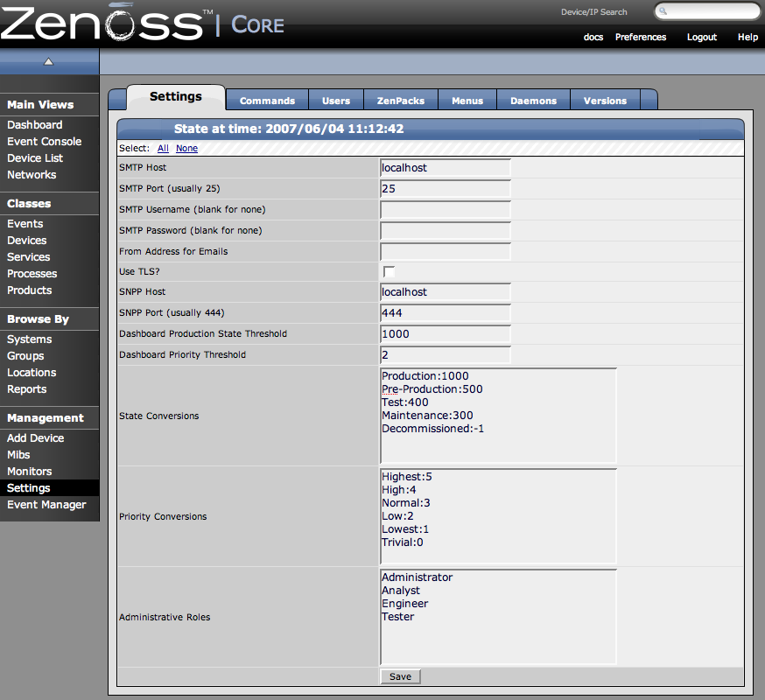The image size is (765, 700).
Task: Click inside the Priority Conversions text area
Action: (x=498, y=516)
